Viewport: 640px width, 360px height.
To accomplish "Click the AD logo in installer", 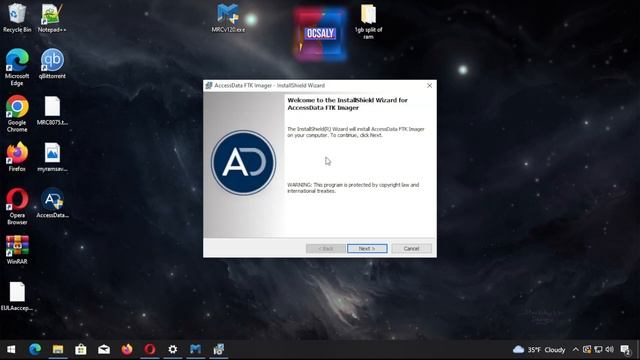I will 243,162.
